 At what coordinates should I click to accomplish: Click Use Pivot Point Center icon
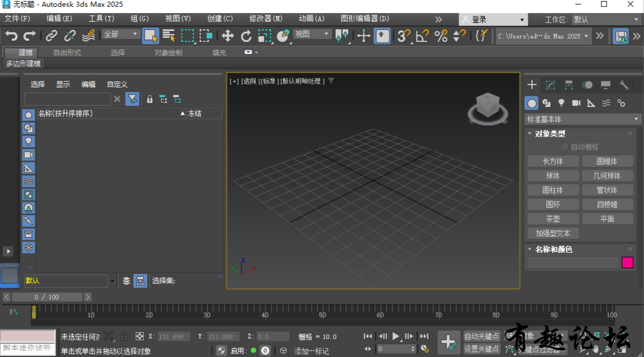pyautogui.click(x=342, y=36)
